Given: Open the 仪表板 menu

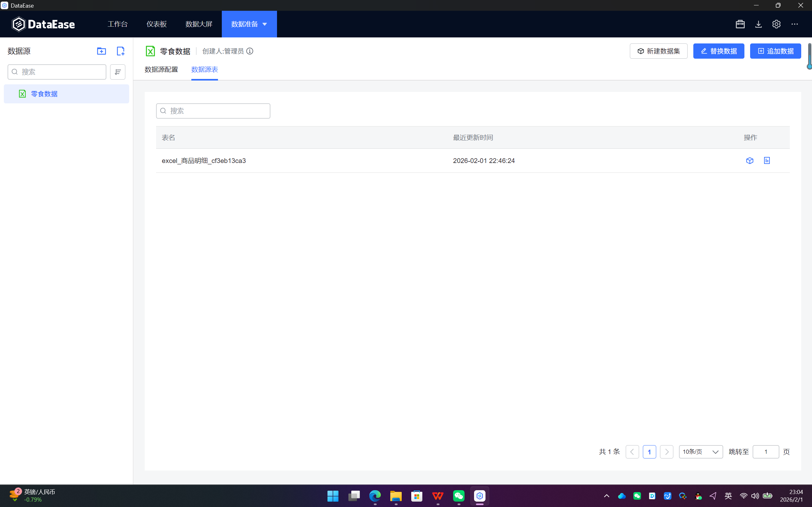Looking at the screenshot, I should [x=156, y=24].
